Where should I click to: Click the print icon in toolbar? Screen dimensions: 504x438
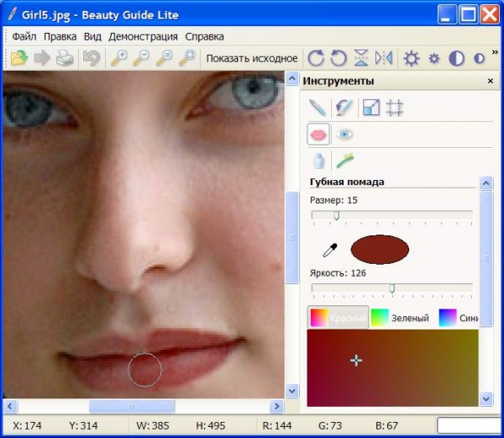click(x=65, y=58)
